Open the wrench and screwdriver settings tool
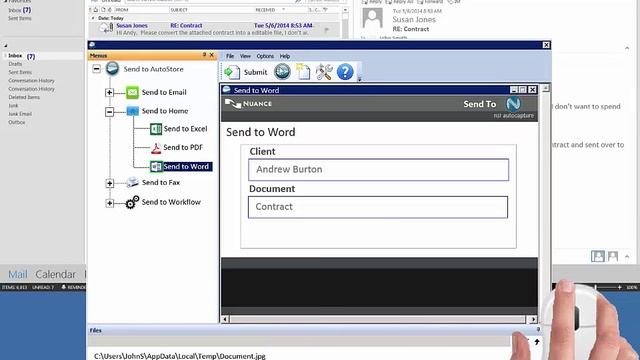The image size is (640, 360). coord(324,72)
